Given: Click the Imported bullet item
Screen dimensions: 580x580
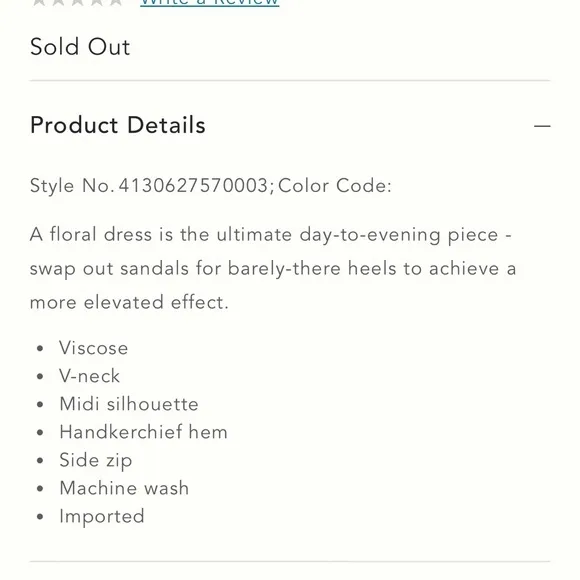Looking at the screenshot, I should 102,517.
